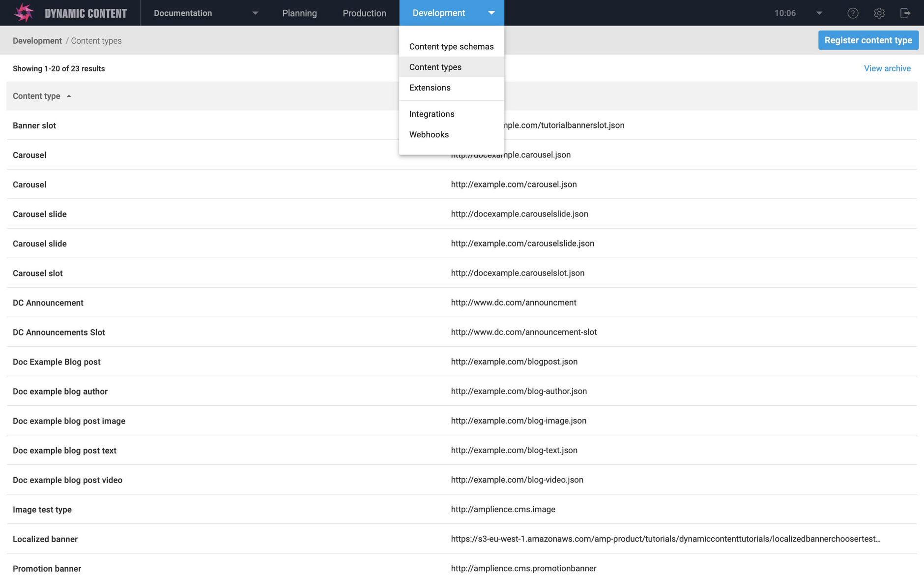Choose Extensions in the Development menu
The width and height of the screenshot is (924, 578).
tap(430, 88)
